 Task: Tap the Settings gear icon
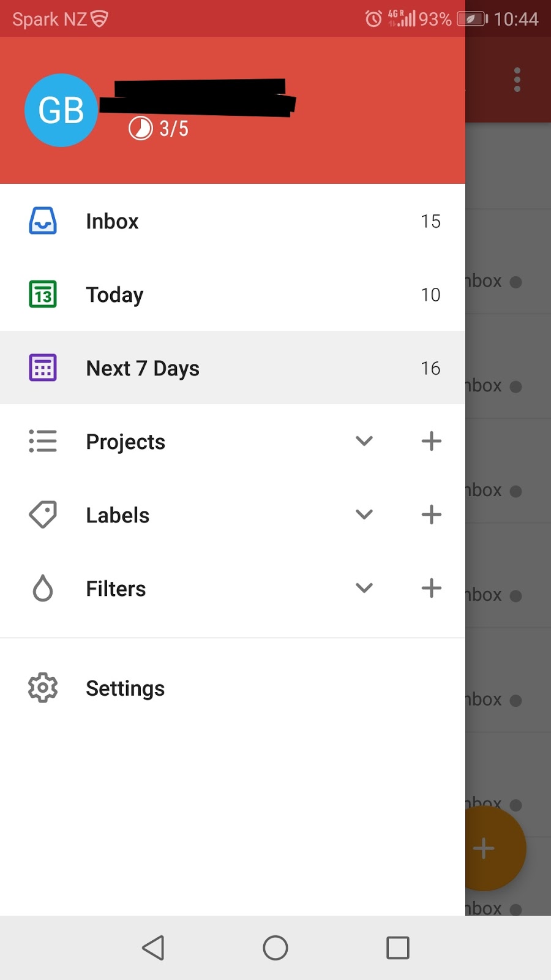(43, 688)
